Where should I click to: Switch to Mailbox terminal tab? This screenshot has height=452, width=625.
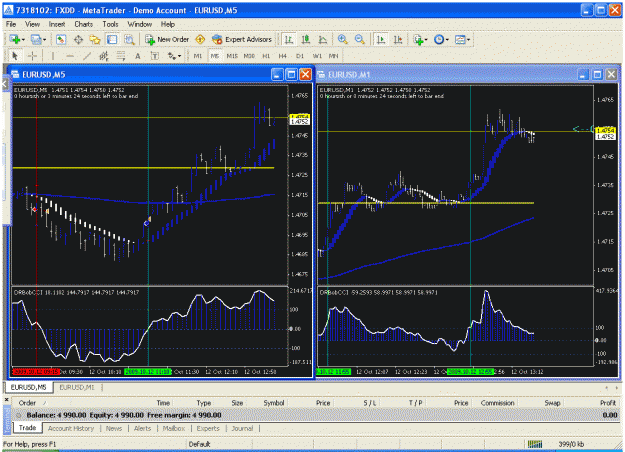click(x=174, y=428)
